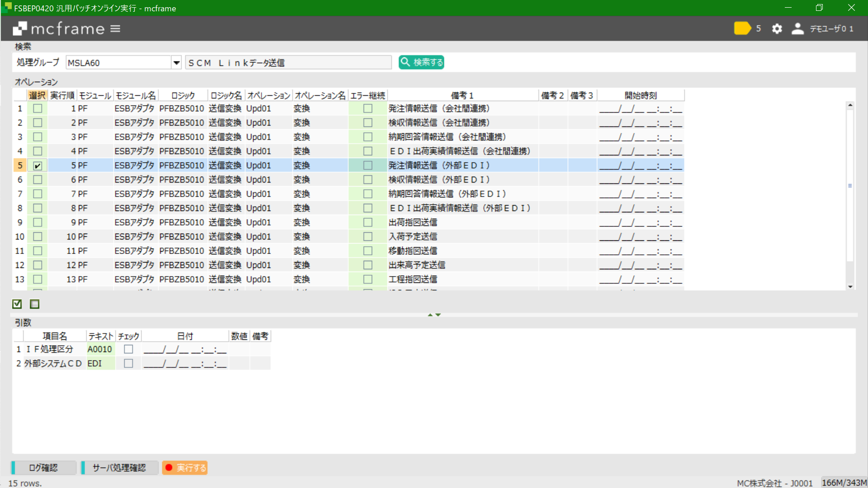This screenshot has height=488, width=868.
Task: Click the ログ確認 button
Action: pyautogui.click(x=43, y=467)
